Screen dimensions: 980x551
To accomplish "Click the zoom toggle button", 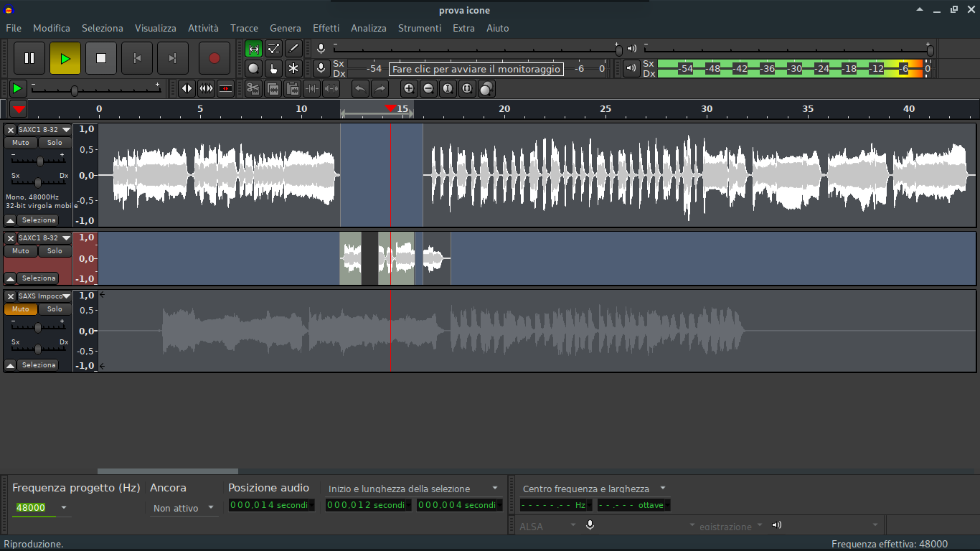I will (x=486, y=88).
